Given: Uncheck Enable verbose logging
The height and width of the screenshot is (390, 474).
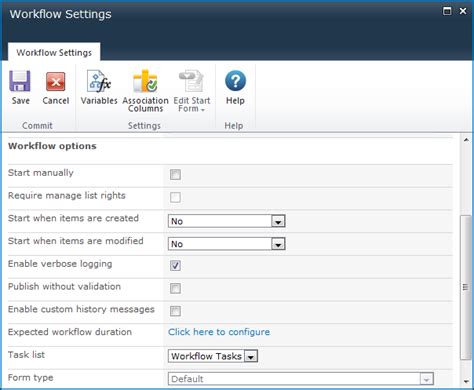Looking at the screenshot, I should coord(175,266).
